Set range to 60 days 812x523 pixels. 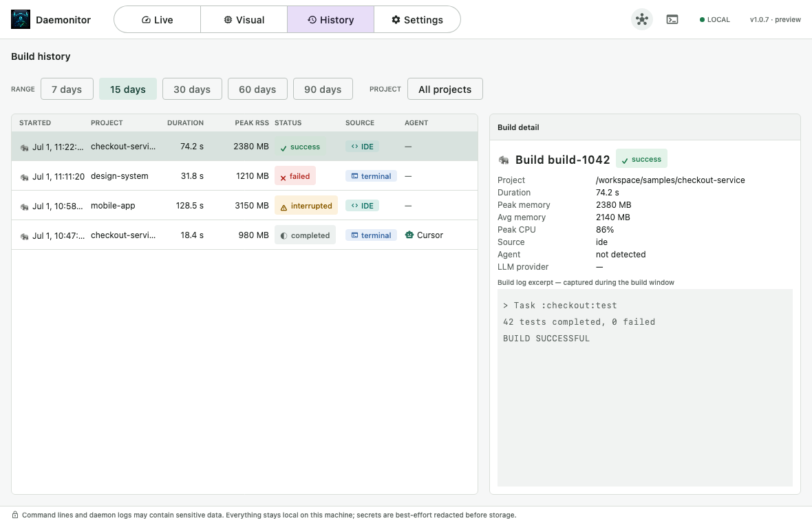click(257, 89)
